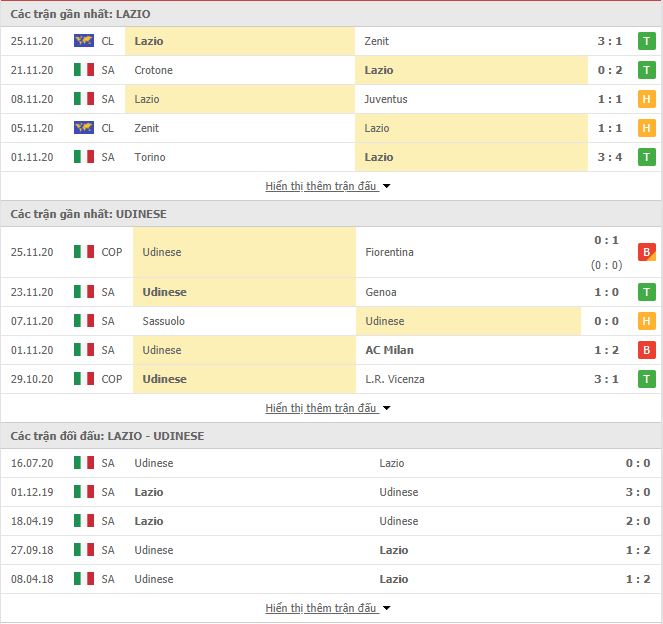Viewport: 663px width, 624px height.
Task: Click the green T badge for Udinese vs L.R. Vicenza
Action: coord(647,379)
